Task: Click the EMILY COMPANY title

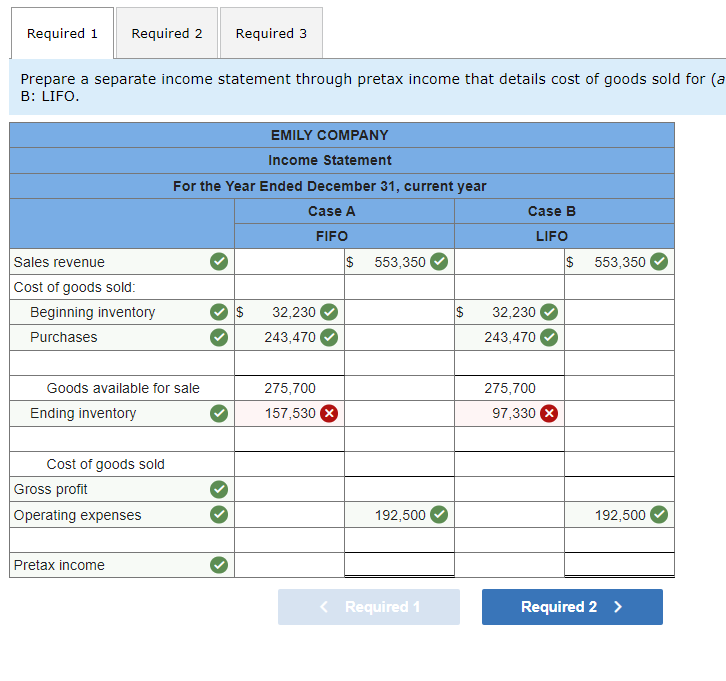Action: click(x=330, y=135)
